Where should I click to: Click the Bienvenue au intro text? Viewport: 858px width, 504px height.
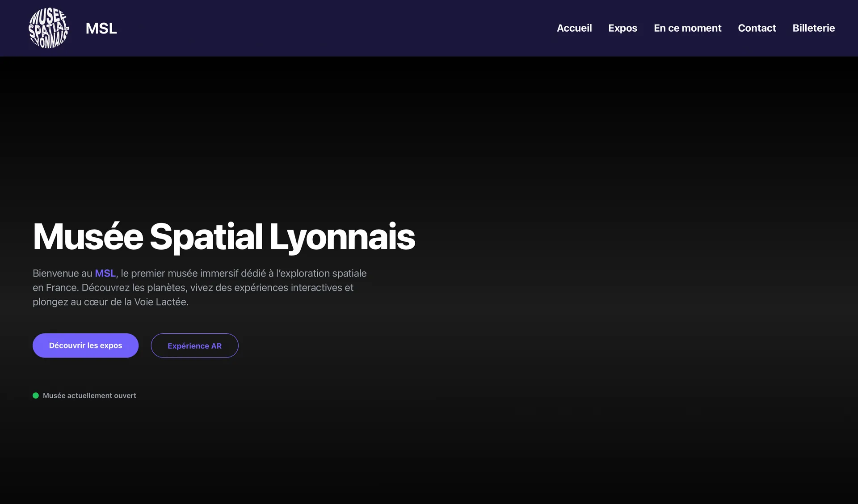tap(62, 273)
